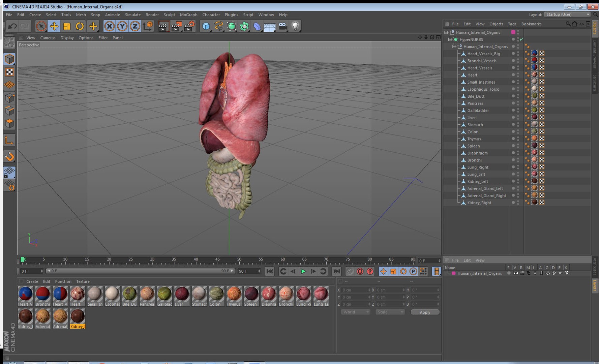Activate the Move tool
The width and height of the screenshot is (599, 364).
[54, 26]
